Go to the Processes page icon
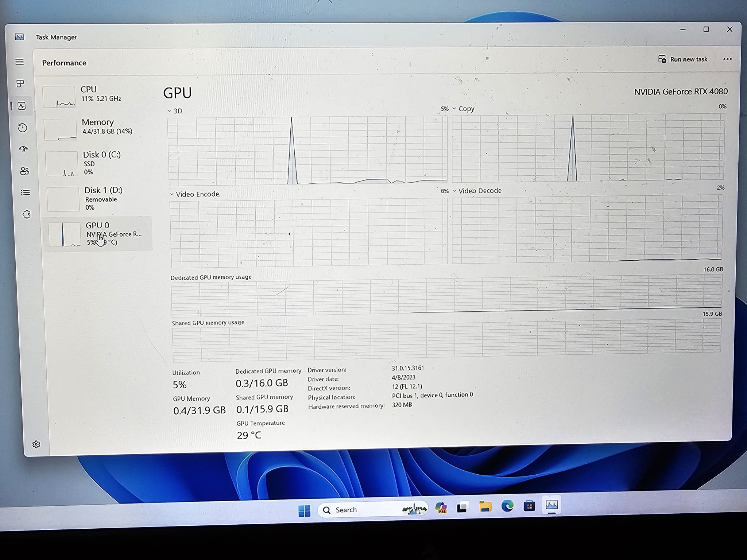 20,83
